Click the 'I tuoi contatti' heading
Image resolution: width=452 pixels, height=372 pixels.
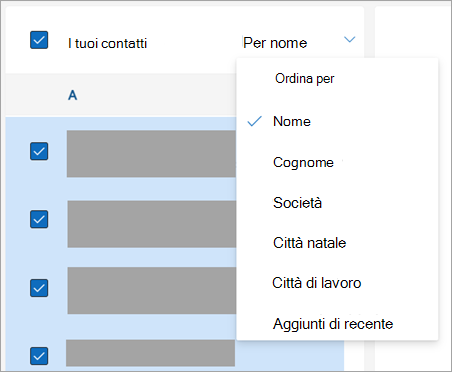pos(107,43)
